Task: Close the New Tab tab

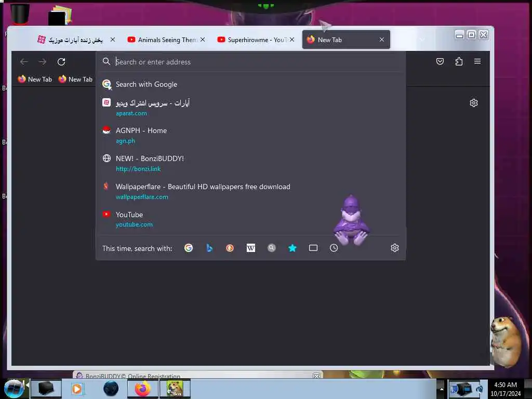Action: pos(382,39)
